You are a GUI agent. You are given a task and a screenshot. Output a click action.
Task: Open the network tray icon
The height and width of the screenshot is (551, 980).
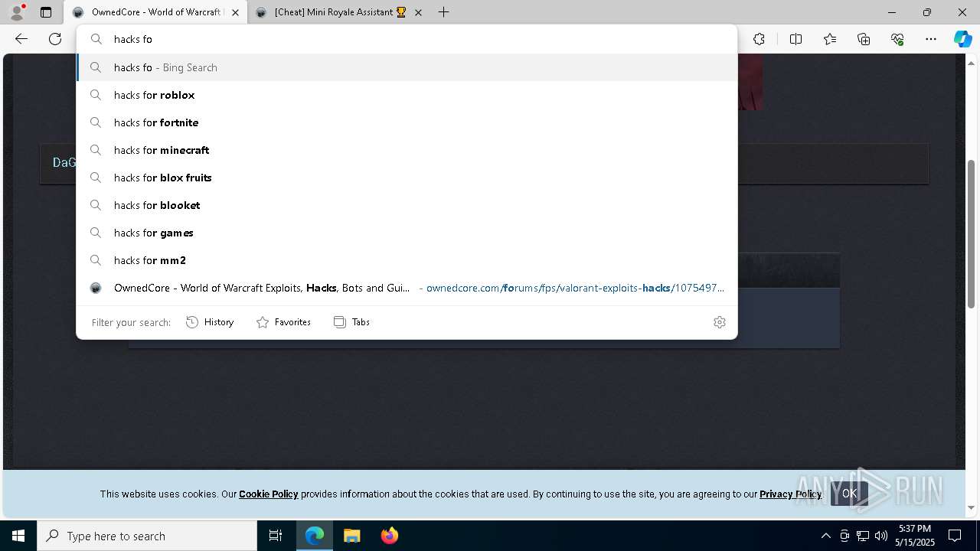pos(863,536)
